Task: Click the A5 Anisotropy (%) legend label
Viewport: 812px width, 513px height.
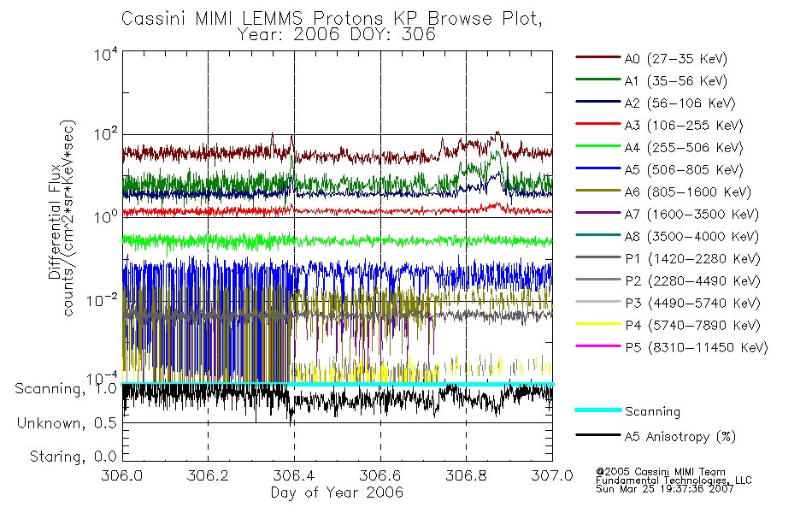Action: point(680,437)
